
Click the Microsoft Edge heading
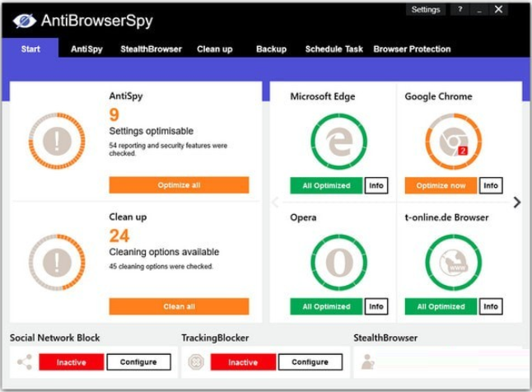323,96
